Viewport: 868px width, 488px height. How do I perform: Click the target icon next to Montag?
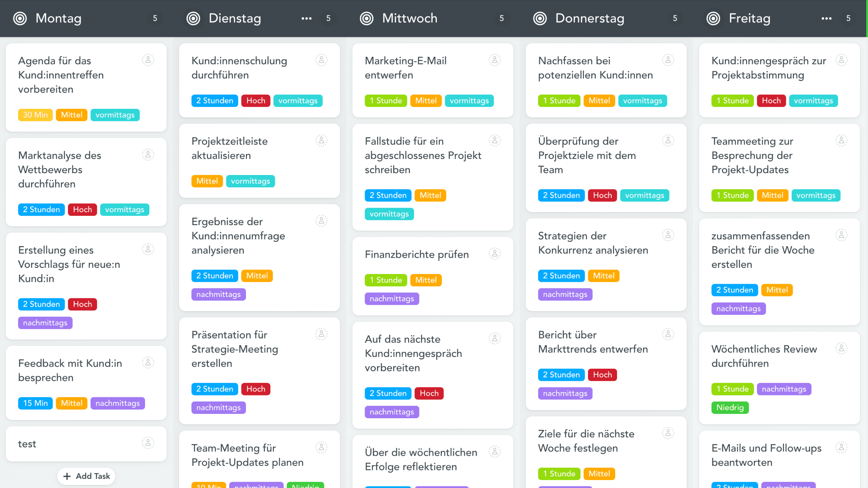[20, 18]
